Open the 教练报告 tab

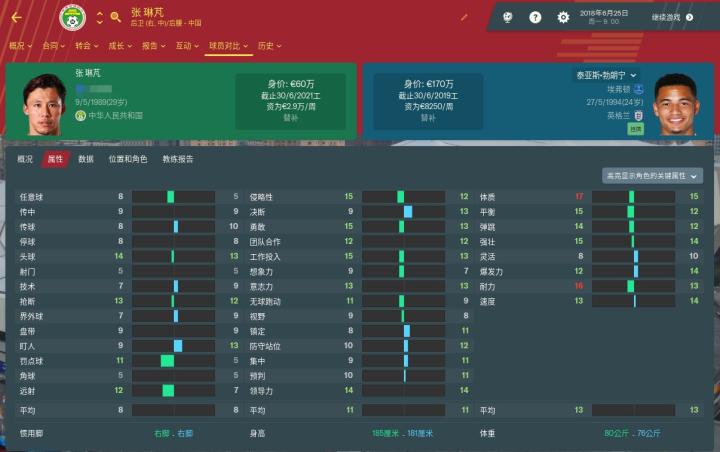tap(178, 159)
